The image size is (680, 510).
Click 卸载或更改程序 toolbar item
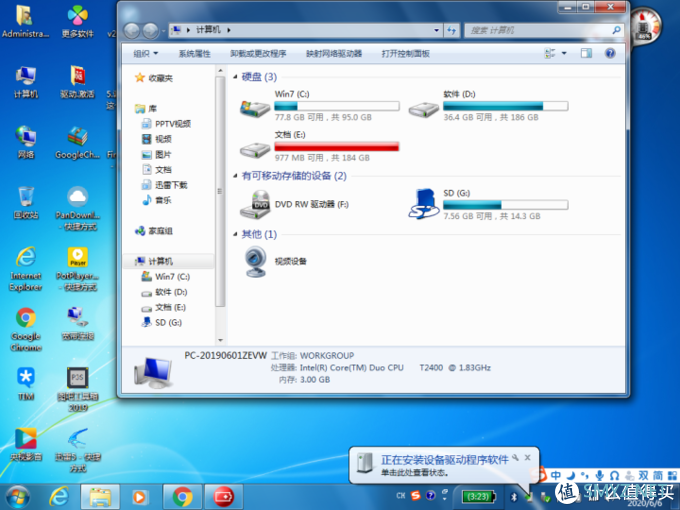pos(258,53)
